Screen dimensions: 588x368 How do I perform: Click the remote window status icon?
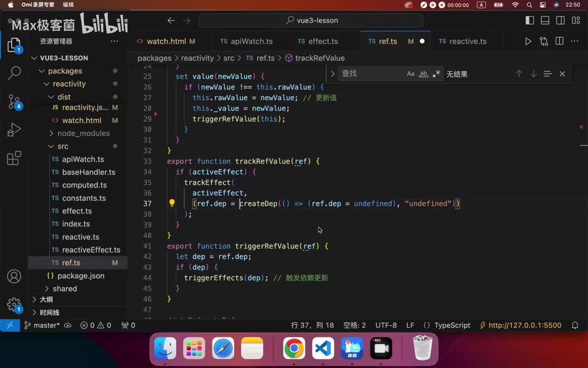(10, 325)
